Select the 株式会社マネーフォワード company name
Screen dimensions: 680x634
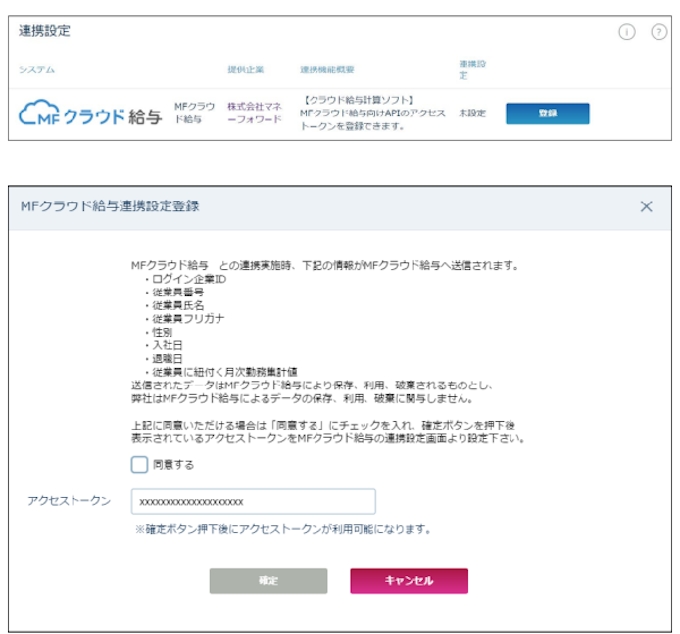click(x=254, y=113)
